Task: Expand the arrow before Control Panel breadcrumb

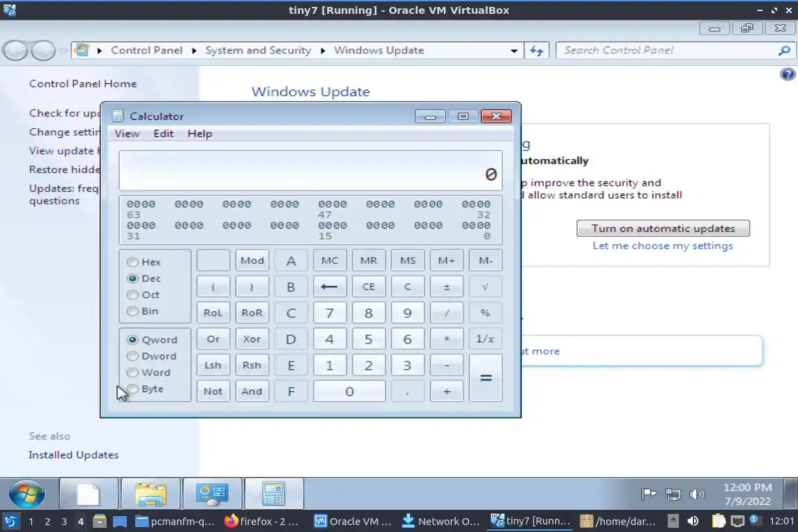Action: pos(100,51)
